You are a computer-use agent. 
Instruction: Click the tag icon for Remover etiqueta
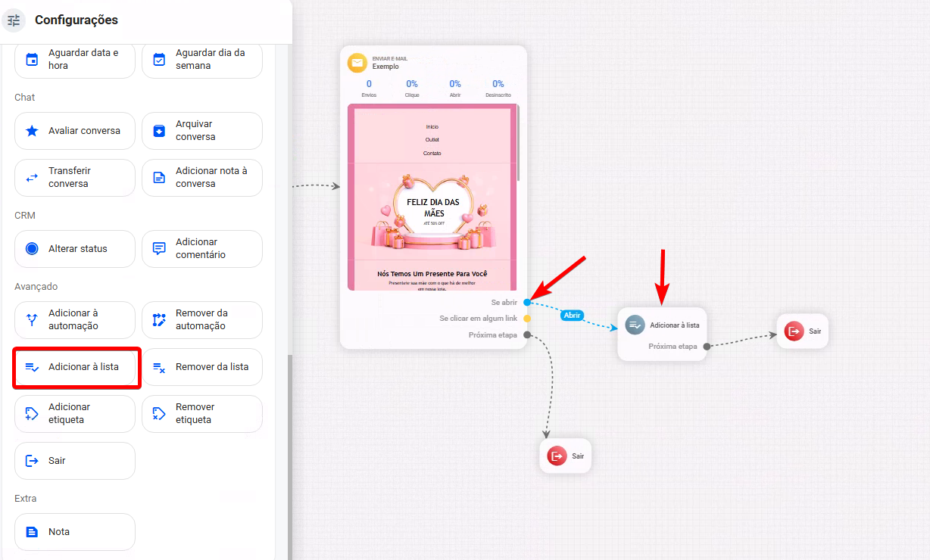159,414
